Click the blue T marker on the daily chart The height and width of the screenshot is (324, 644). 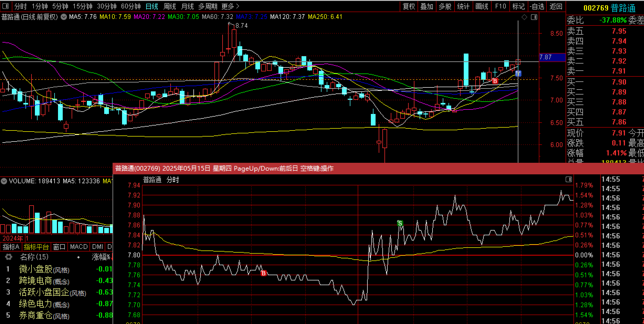[518, 74]
